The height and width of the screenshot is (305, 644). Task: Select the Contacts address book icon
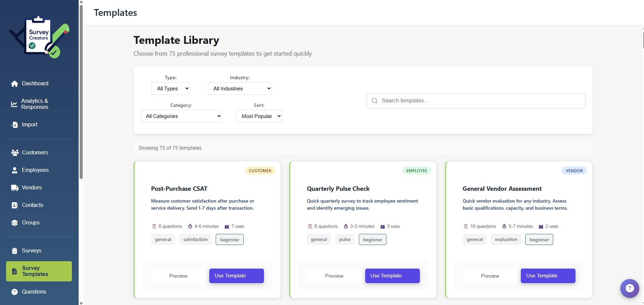pyautogui.click(x=15, y=205)
